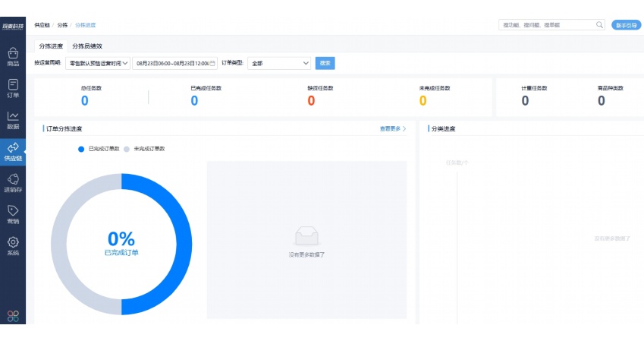The width and height of the screenshot is (644, 341).
Task: Click the top search input field
Action: point(546,25)
